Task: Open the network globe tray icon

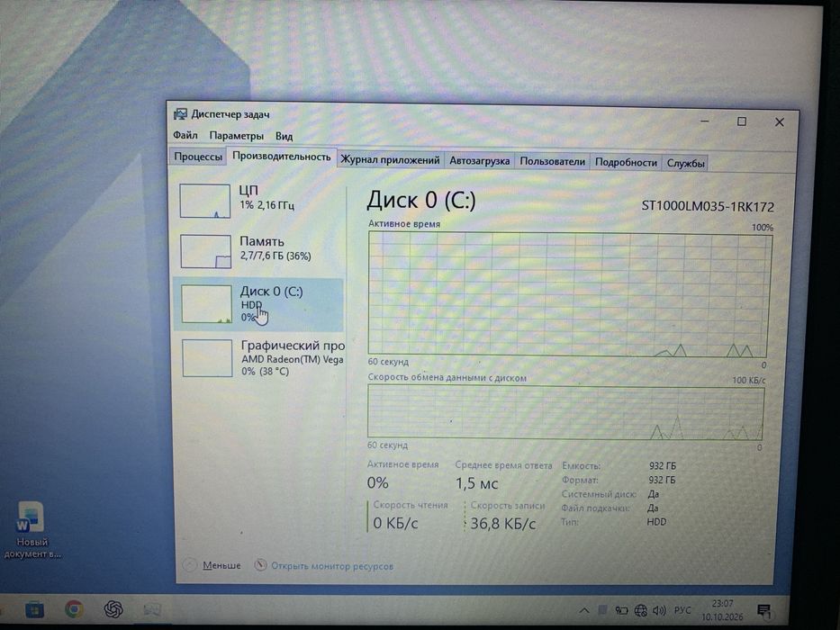Action: click(x=641, y=610)
